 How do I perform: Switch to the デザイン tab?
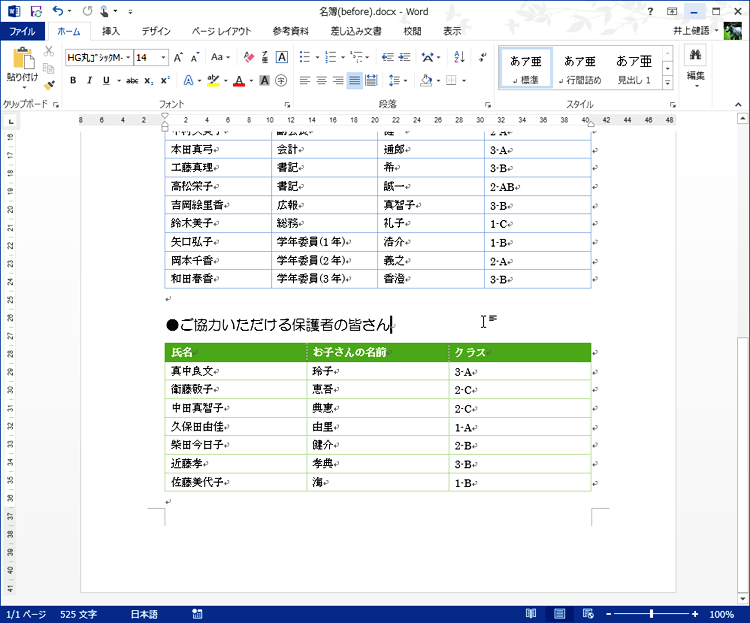click(156, 31)
